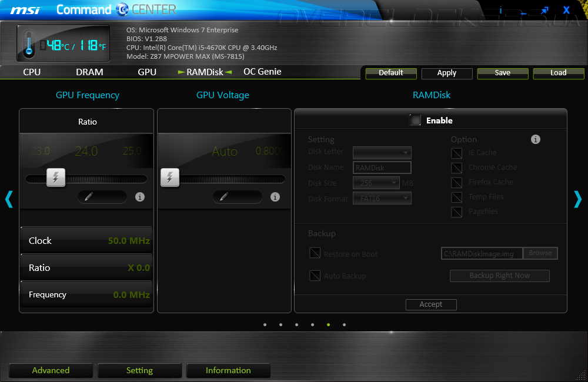The image size is (588, 382).
Task: Click the GPU Frequency ratio slider track
Action: (x=86, y=179)
